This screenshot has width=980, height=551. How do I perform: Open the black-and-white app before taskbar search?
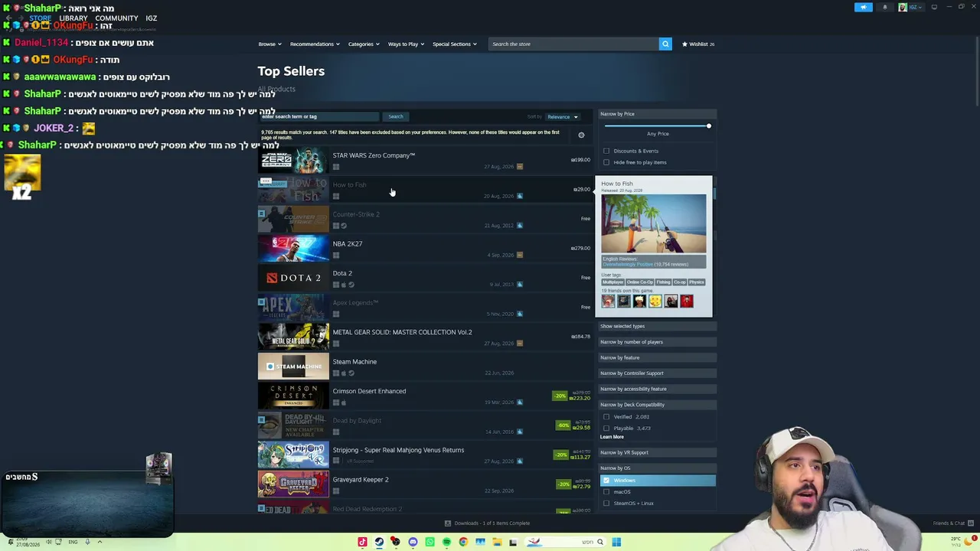tap(513, 542)
